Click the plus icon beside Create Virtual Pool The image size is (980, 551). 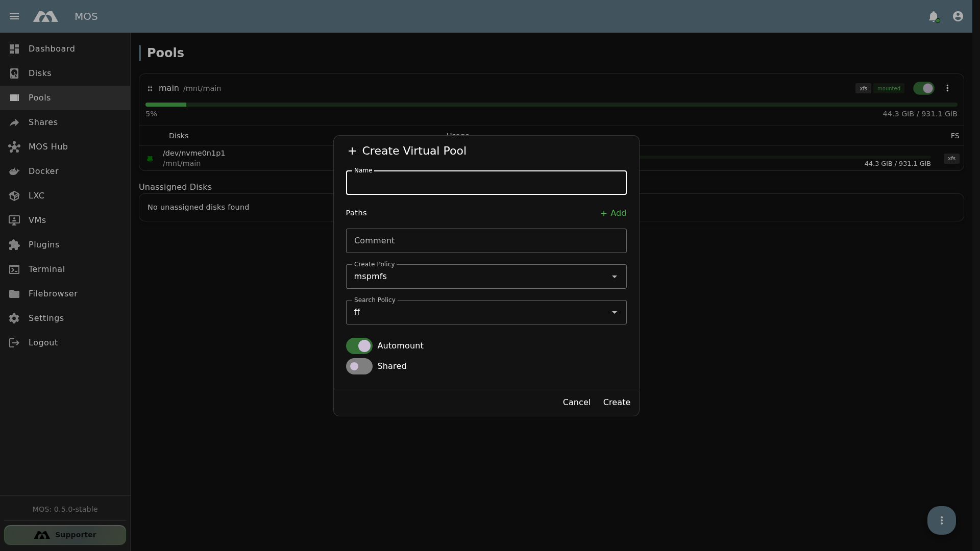point(352,151)
